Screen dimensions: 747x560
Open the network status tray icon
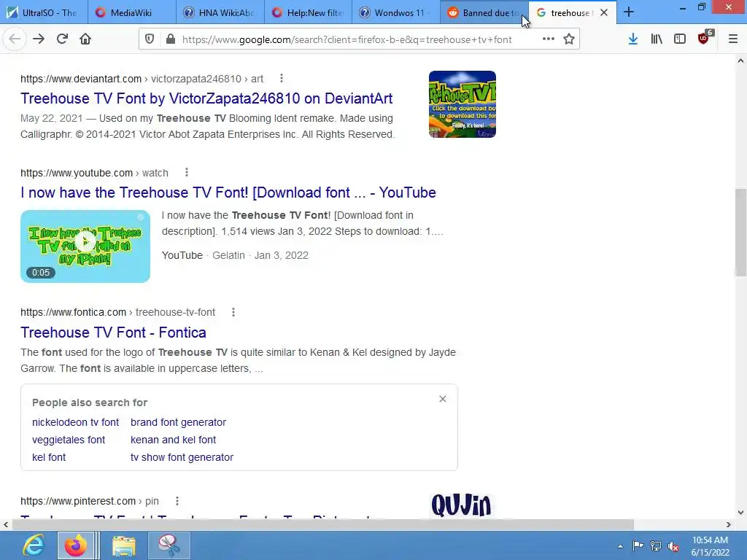656,545
